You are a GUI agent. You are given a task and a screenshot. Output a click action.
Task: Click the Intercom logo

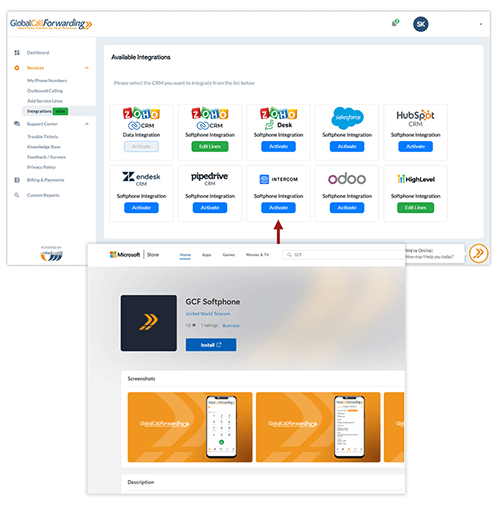tap(278, 179)
